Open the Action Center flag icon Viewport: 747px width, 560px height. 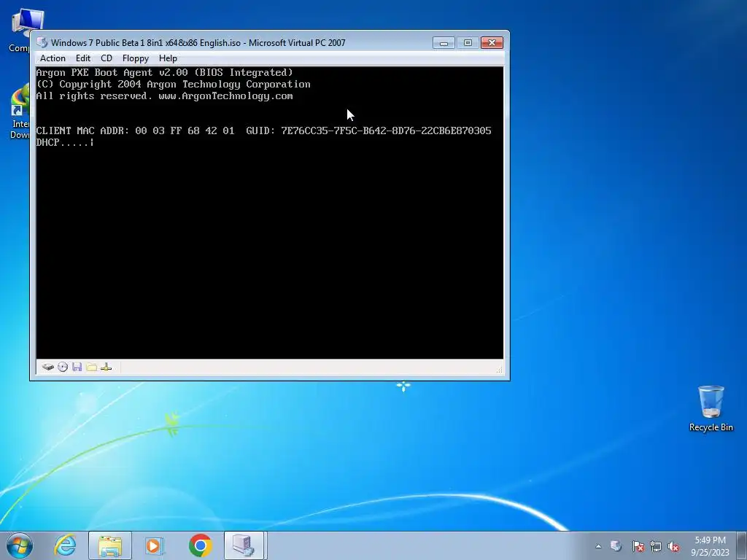(638, 546)
